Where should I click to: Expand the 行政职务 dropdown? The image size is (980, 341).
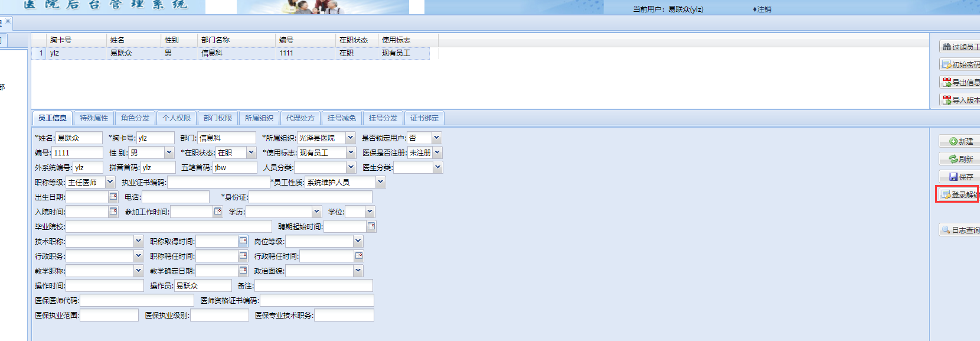pyautogui.click(x=138, y=256)
